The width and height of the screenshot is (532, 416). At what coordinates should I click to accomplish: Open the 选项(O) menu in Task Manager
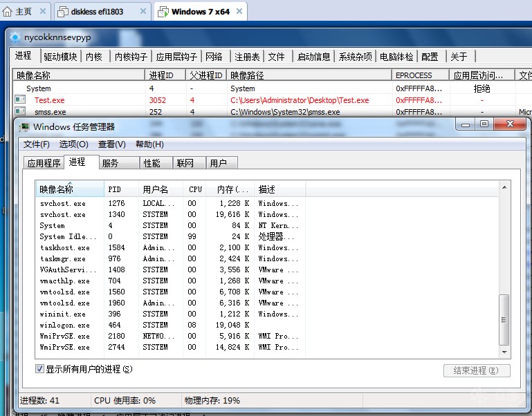[x=73, y=144]
